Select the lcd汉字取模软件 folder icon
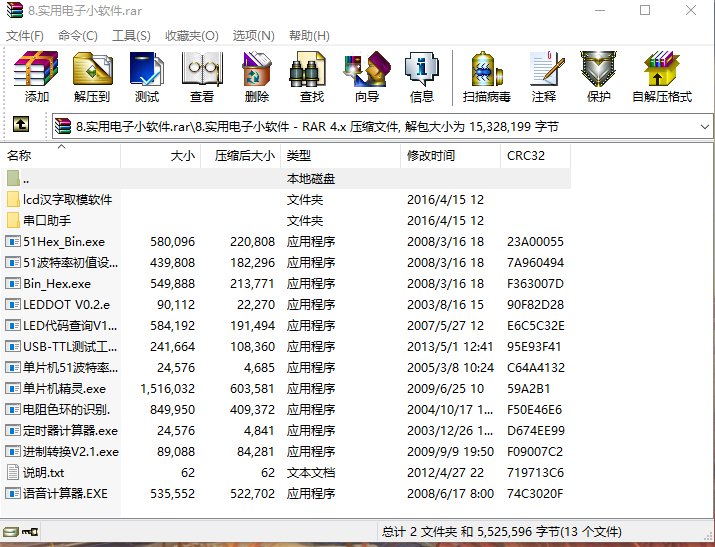 tap(13, 199)
